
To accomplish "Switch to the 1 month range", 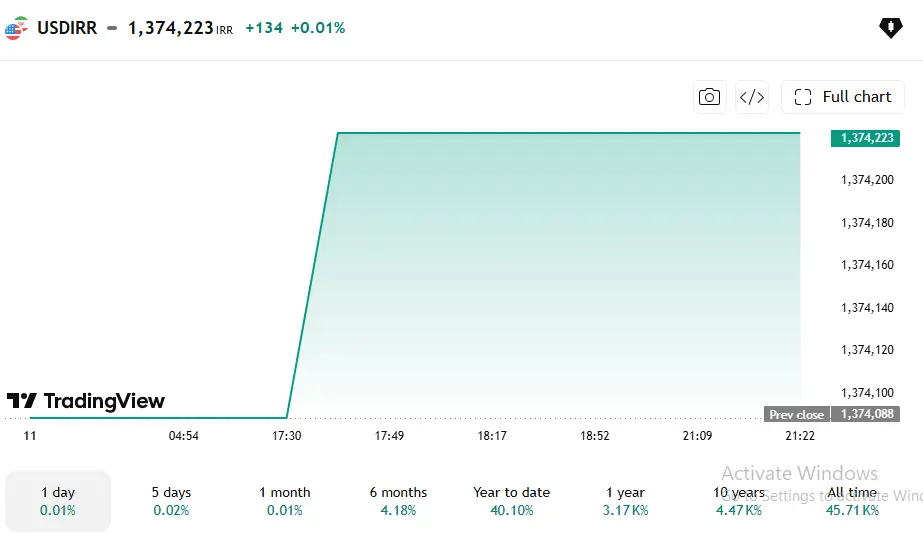I will (x=285, y=501).
